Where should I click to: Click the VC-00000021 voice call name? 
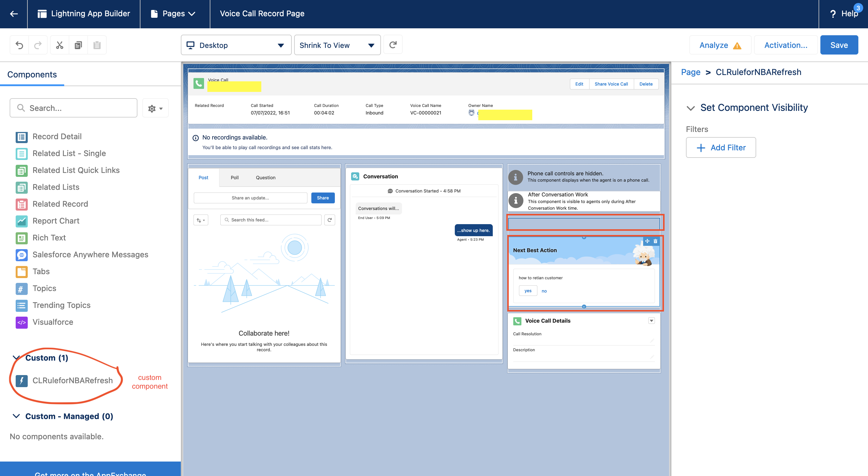[426, 113]
